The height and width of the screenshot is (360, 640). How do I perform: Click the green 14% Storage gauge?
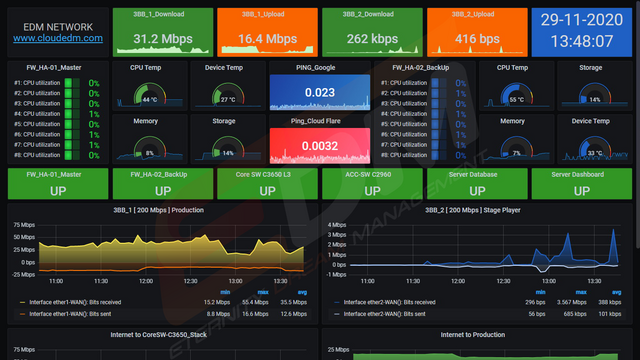point(228,148)
